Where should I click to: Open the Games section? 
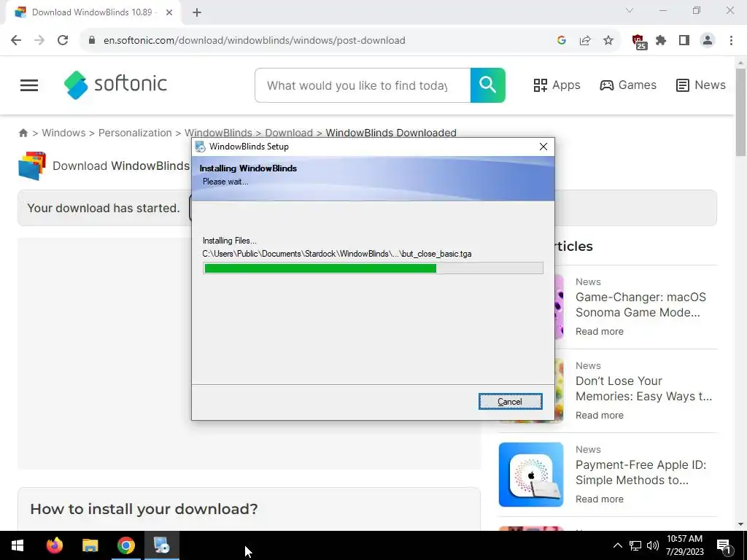(628, 85)
